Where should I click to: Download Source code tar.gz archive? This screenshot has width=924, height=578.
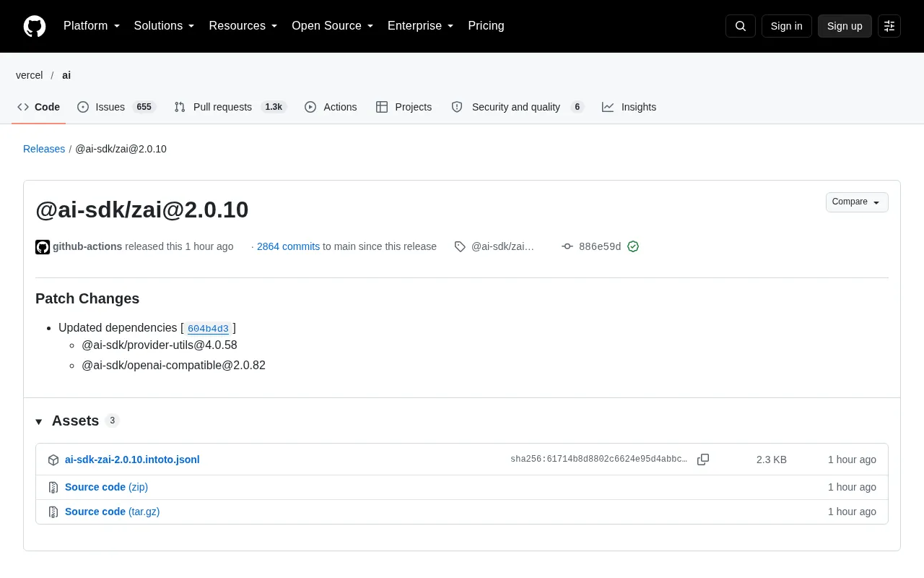(112, 512)
